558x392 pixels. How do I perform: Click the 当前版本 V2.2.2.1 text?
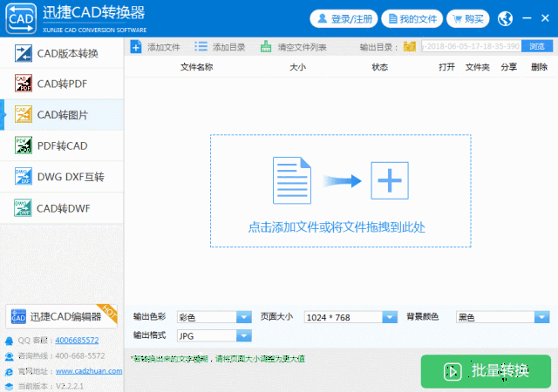tap(51, 386)
